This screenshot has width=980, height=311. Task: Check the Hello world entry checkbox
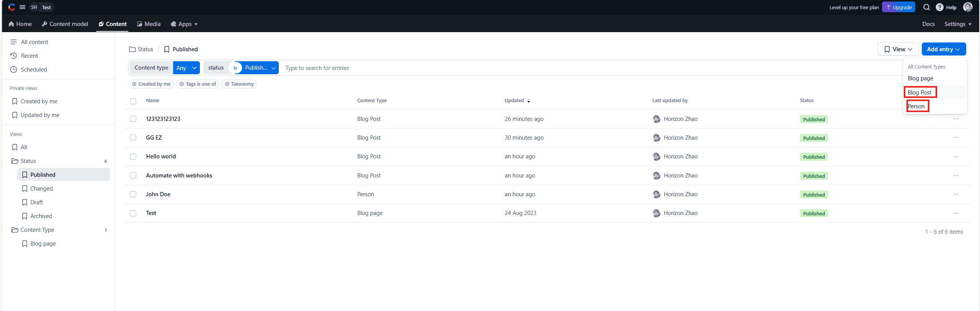(133, 156)
